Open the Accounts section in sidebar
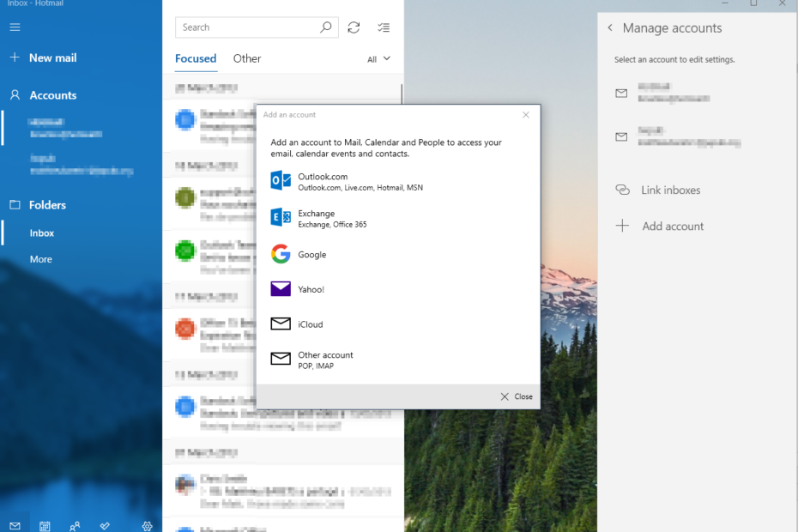This screenshot has width=798, height=532. [43, 95]
